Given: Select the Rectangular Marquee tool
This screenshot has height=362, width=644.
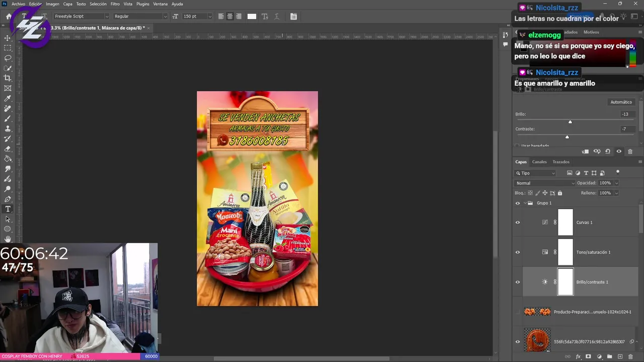Looking at the screenshot, I should click(8, 48).
